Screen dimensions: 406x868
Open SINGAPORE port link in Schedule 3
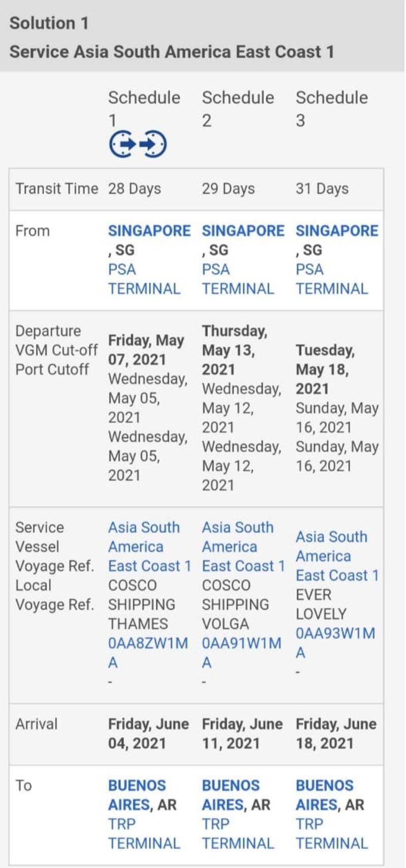pyautogui.click(x=337, y=231)
